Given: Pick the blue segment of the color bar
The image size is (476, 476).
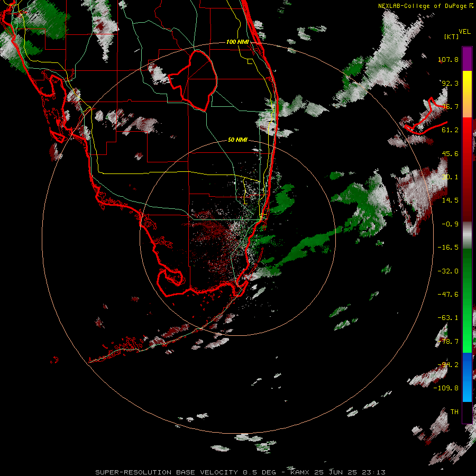Looking at the screenshot, I should [467, 377].
